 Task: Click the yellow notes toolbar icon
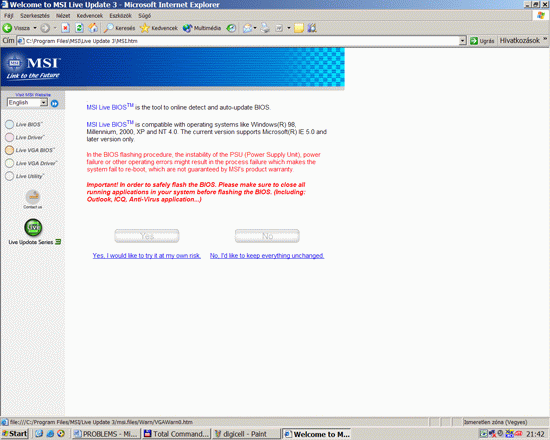pos(299,28)
